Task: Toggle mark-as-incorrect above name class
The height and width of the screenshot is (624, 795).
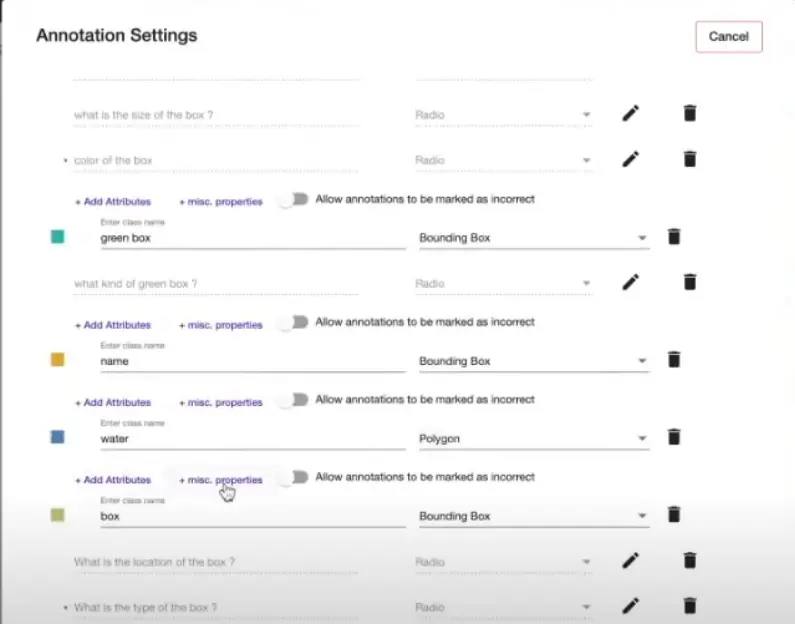Action: click(293, 323)
